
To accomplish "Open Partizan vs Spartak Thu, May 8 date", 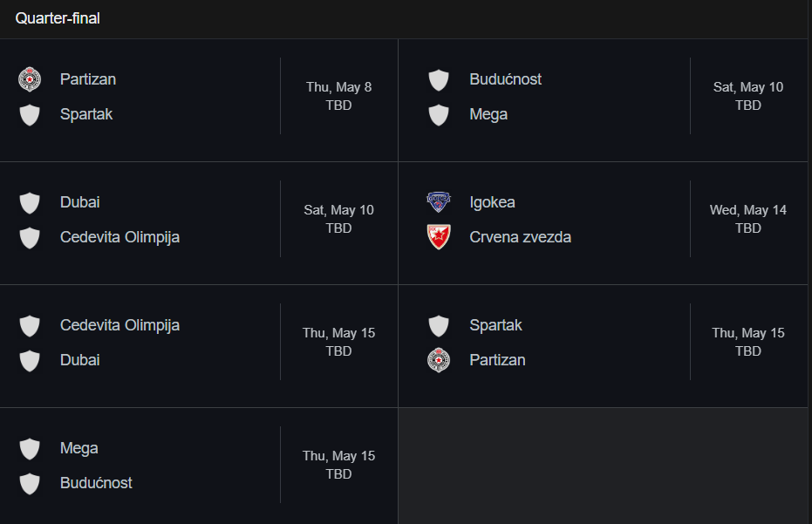I will pos(338,87).
